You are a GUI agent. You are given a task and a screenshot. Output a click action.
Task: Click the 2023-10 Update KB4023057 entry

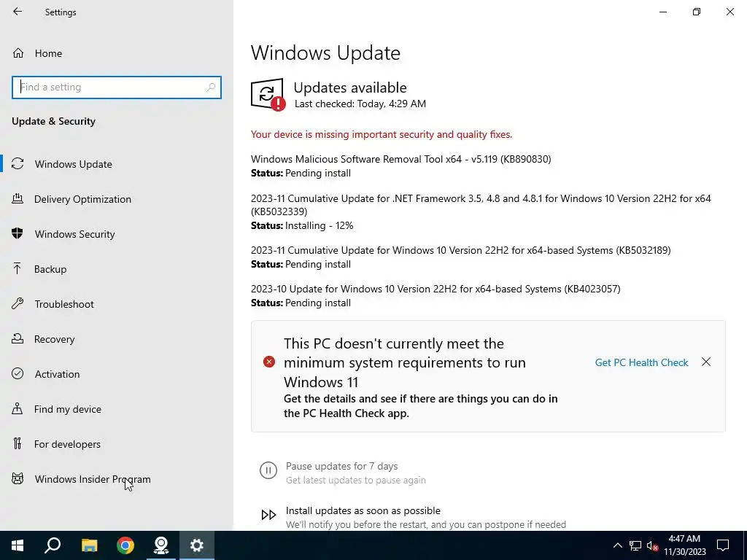point(436,289)
